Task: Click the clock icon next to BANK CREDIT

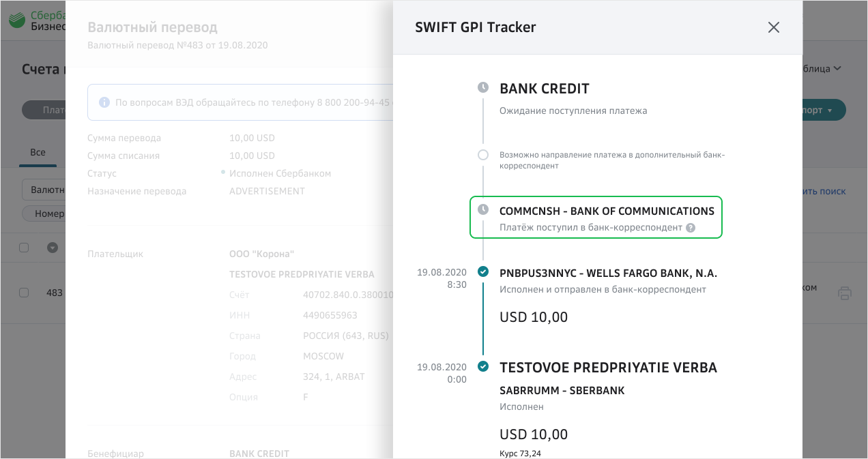Action: (483, 88)
